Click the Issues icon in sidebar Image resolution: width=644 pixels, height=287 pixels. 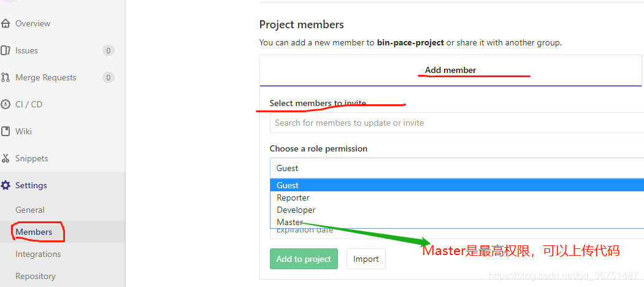(6, 50)
